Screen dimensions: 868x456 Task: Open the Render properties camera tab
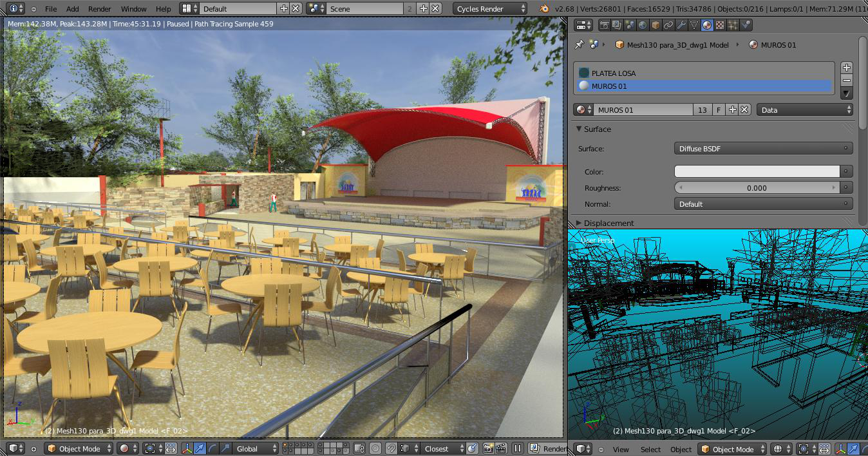(x=604, y=25)
